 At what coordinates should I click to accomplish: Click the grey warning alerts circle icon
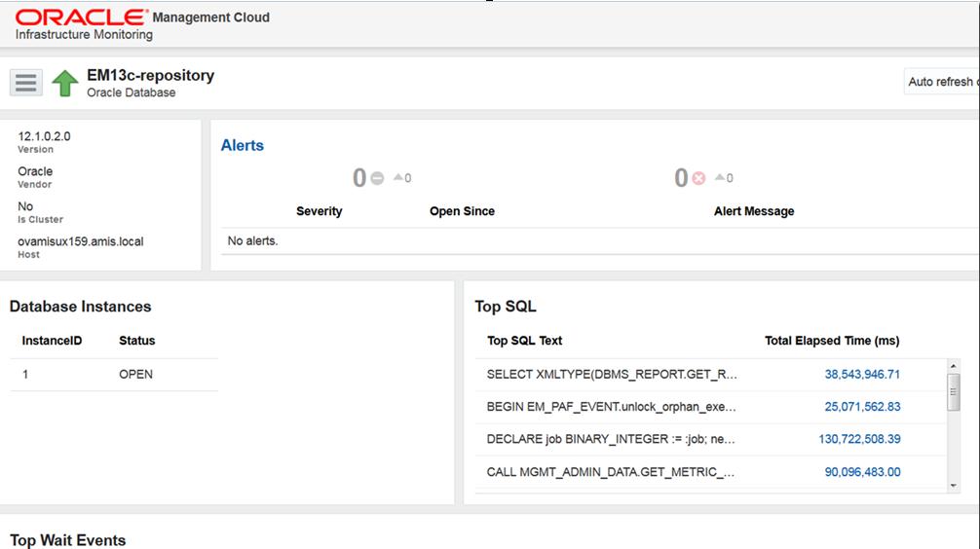[x=378, y=179]
